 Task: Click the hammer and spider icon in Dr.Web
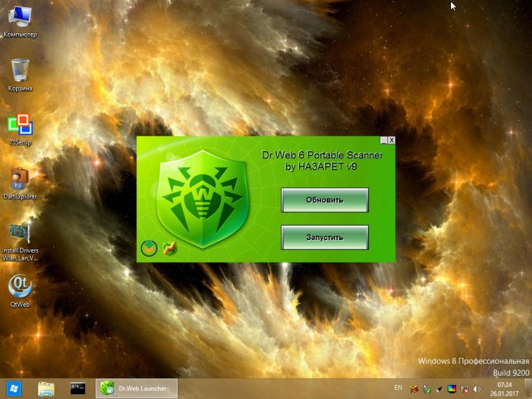coord(170,248)
